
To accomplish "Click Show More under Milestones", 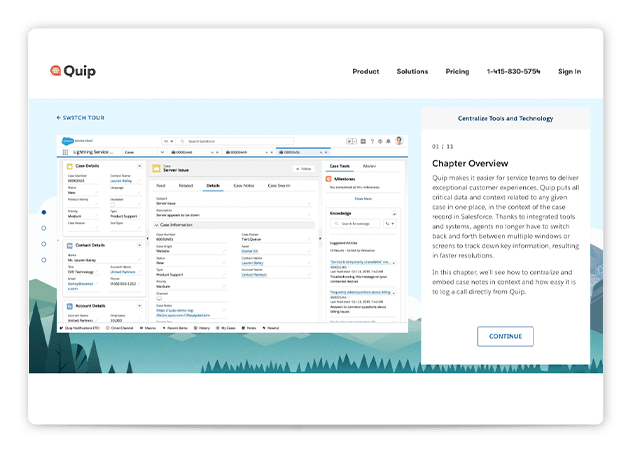I will (363, 199).
